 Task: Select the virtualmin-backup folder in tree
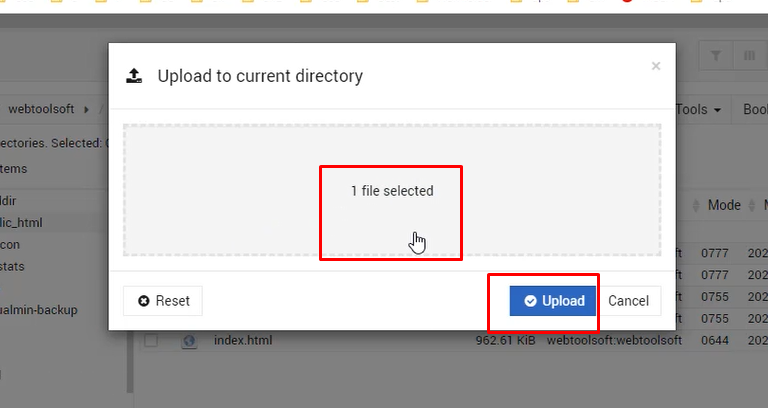coord(39,310)
